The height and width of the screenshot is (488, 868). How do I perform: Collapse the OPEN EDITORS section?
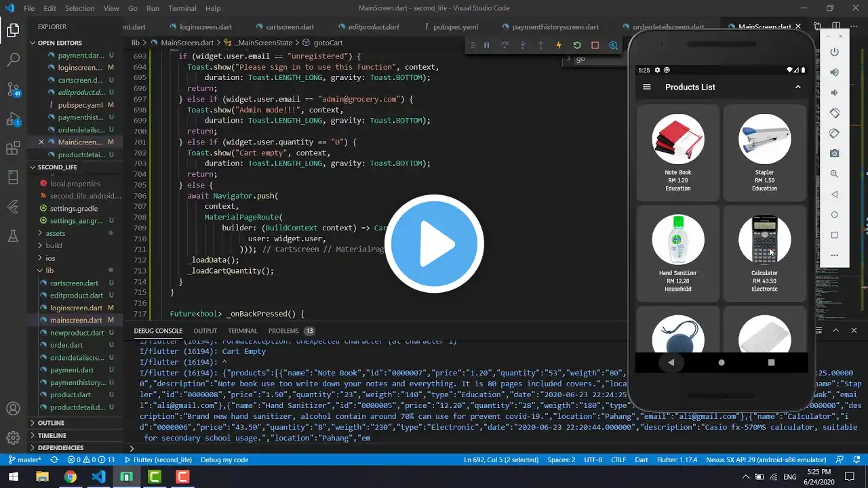coord(60,43)
